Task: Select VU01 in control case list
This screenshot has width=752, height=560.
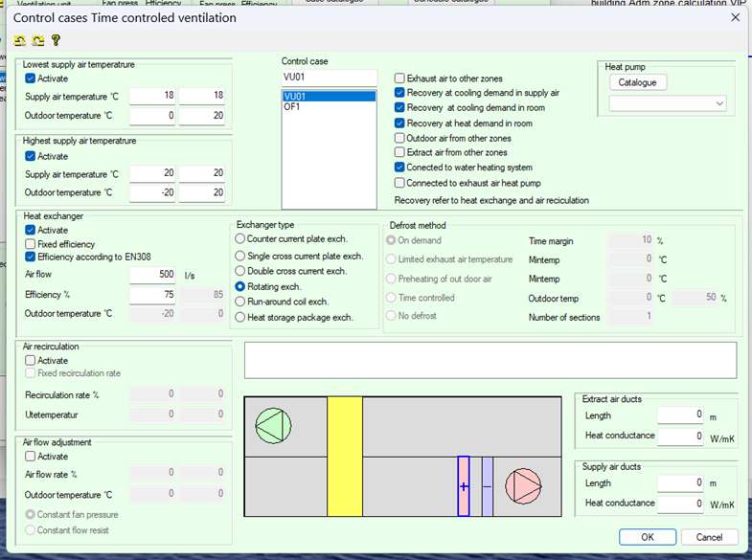Action: (x=329, y=97)
